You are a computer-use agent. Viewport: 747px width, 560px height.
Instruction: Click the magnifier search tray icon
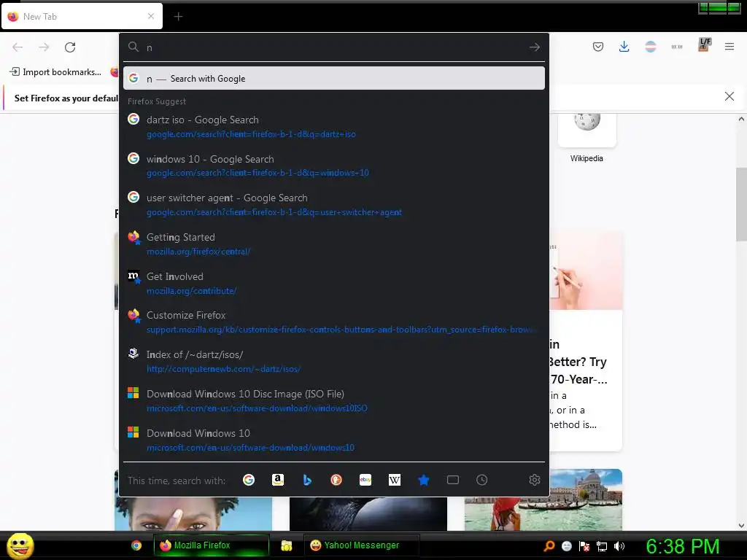click(x=549, y=546)
